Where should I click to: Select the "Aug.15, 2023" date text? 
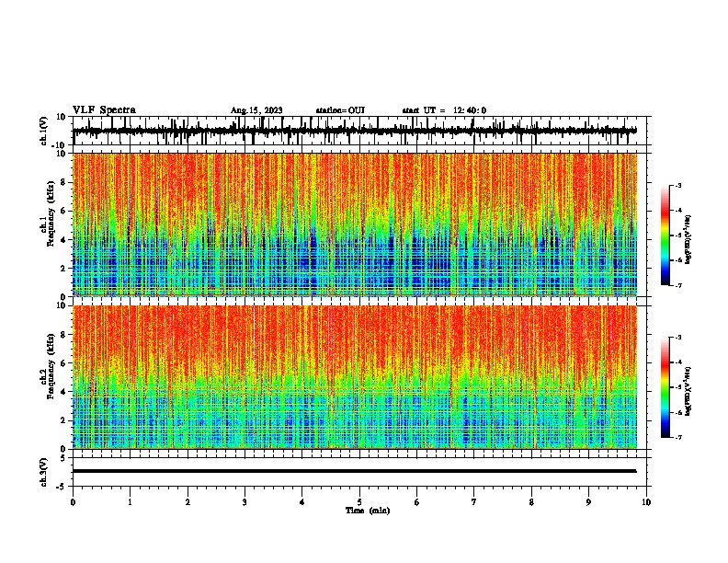[256, 110]
